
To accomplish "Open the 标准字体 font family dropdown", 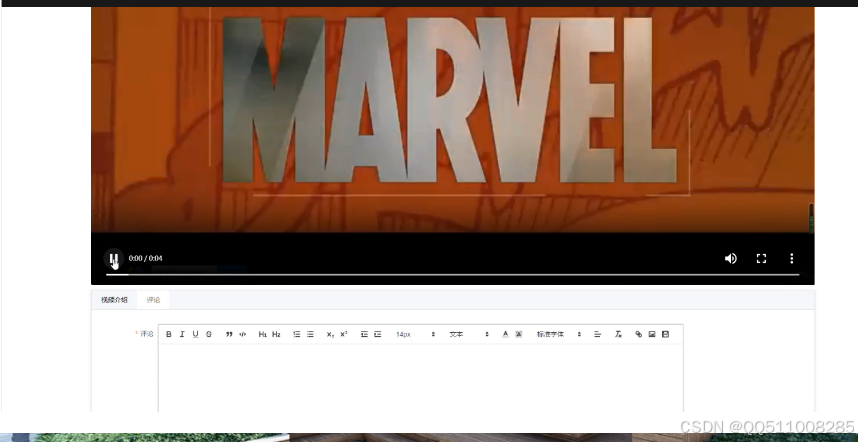I will click(x=559, y=334).
